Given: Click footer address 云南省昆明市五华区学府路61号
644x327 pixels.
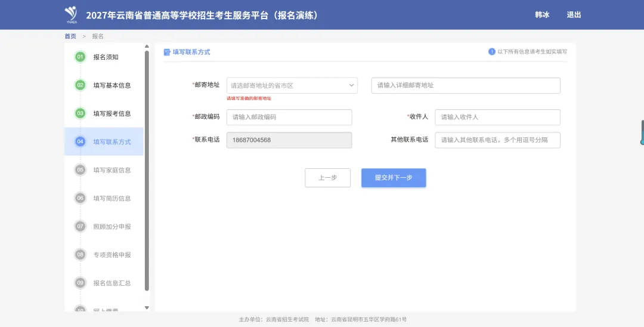Looking at the screenshot, I should point(369,319).
